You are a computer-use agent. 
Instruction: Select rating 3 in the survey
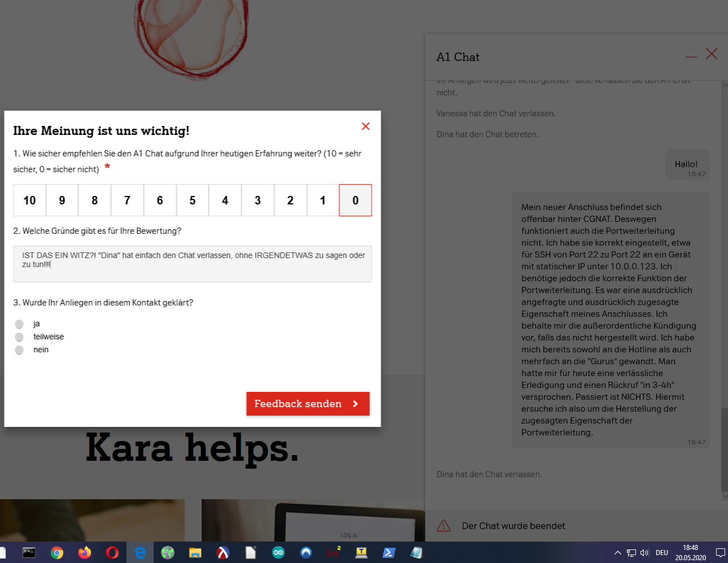pos(258,200)
